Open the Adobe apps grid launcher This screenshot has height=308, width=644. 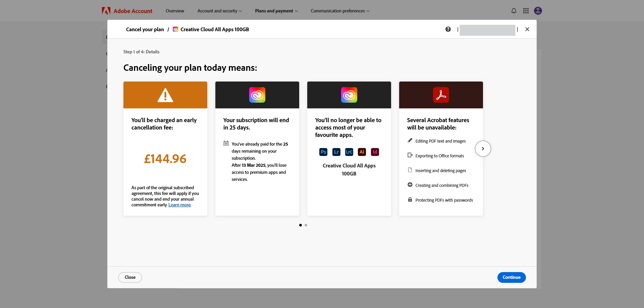click(526, 11)
